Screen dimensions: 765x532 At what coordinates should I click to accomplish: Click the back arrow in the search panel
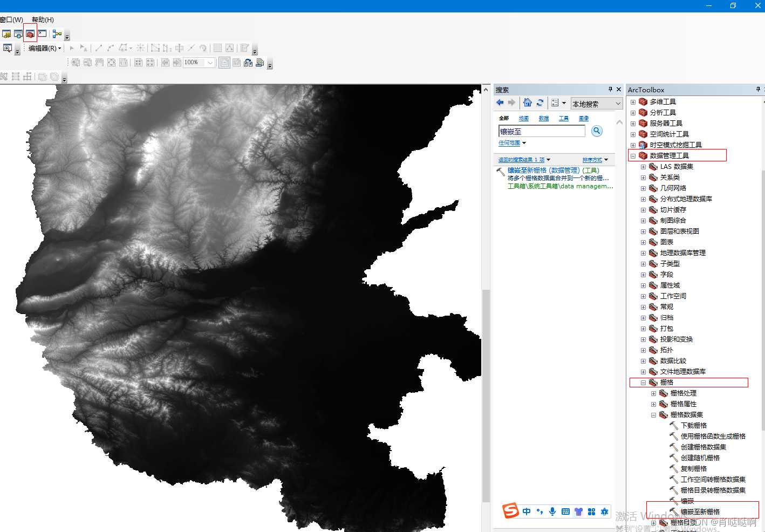[x=500, y=103]
